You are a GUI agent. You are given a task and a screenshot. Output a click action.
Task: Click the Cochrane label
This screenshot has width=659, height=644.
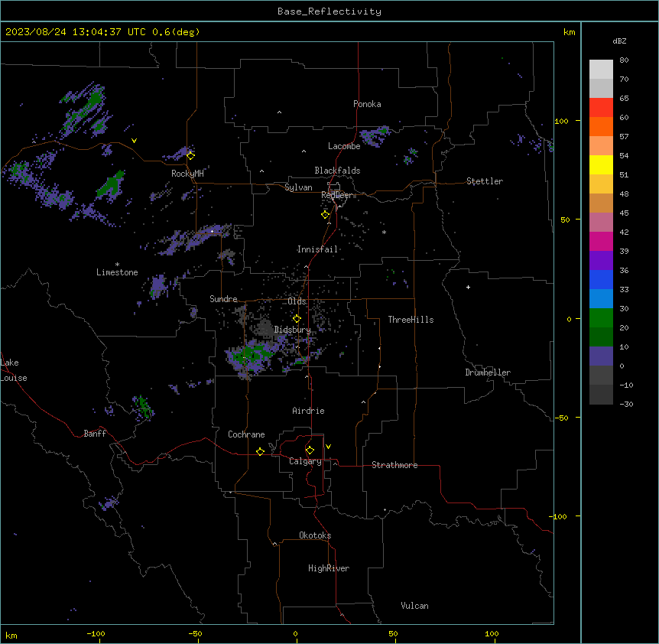(246, 434)
